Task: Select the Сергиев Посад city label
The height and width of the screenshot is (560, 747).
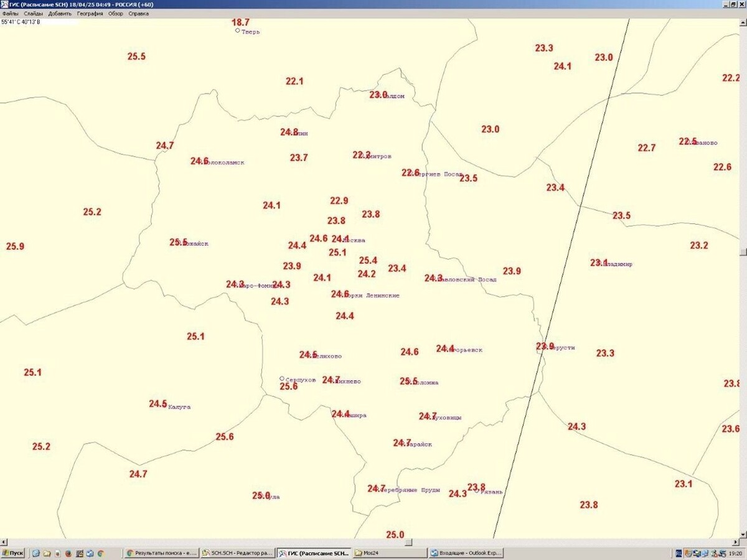Action: coord(439,174)
